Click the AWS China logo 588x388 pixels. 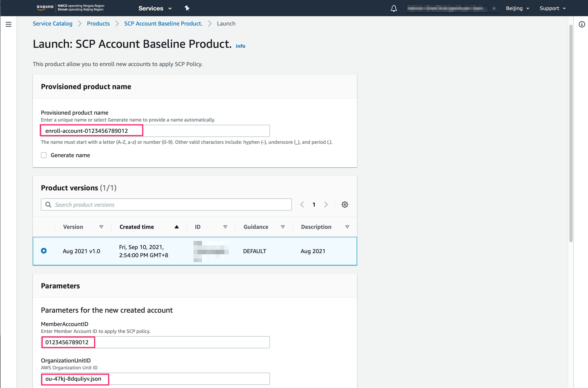point(45,7)
